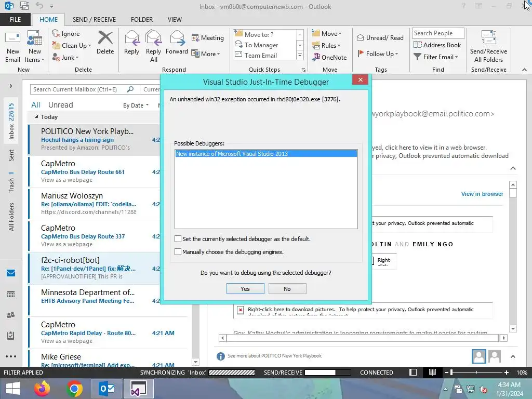Image resolution: width=532 pixels, height=399 pixels.
Task: Open the By Date sort dropdown
Action: (x=136, y=105)
